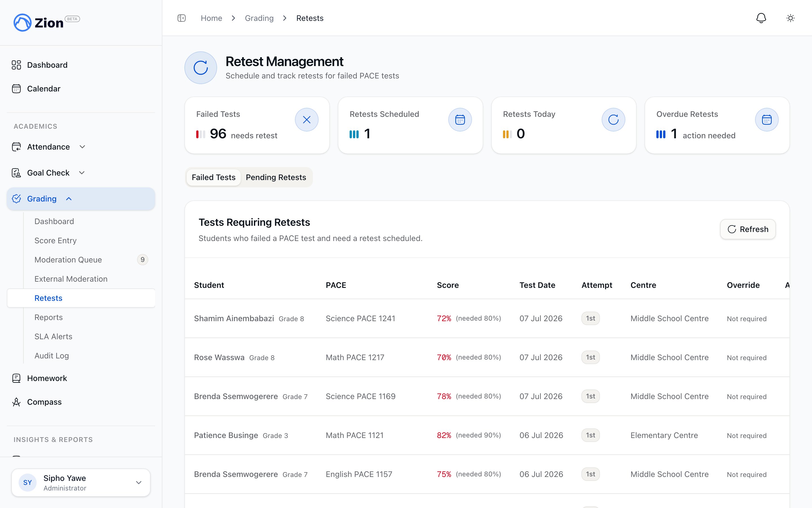This screenshot has height=508, width=812.
Task: Click the Retests breadcrumb
Action: (310, 18)
